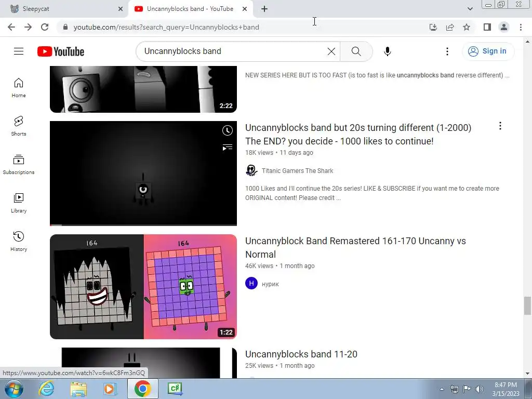The height and width of the screenshot is (399, 532).
Task: Reload the page
Action: coord(45,27)
